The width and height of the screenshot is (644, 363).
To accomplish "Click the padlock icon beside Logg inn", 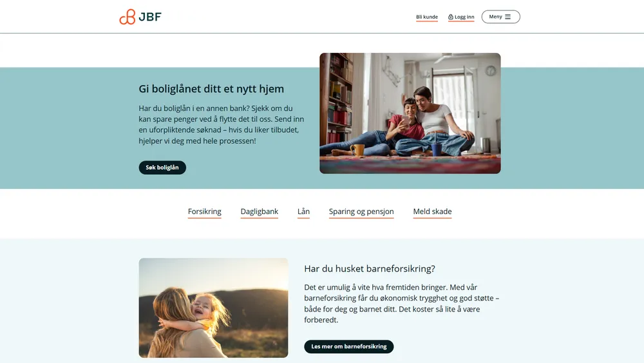I will click(451, 17).
